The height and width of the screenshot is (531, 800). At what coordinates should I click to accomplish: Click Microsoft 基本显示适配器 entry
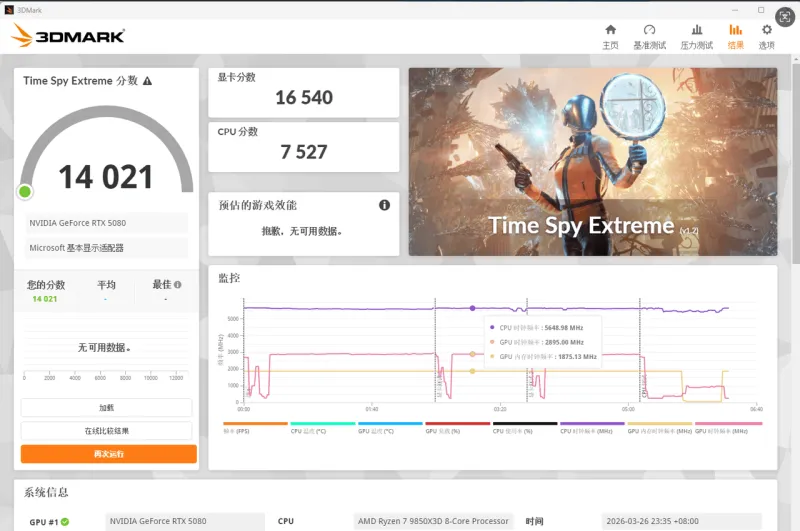(x=106, y=248)
